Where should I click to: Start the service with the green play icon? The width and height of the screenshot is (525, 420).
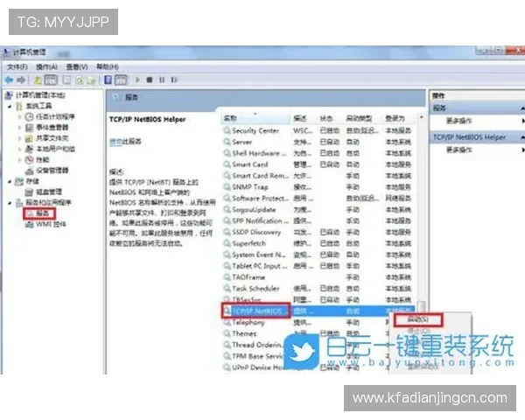click(137, 80)
